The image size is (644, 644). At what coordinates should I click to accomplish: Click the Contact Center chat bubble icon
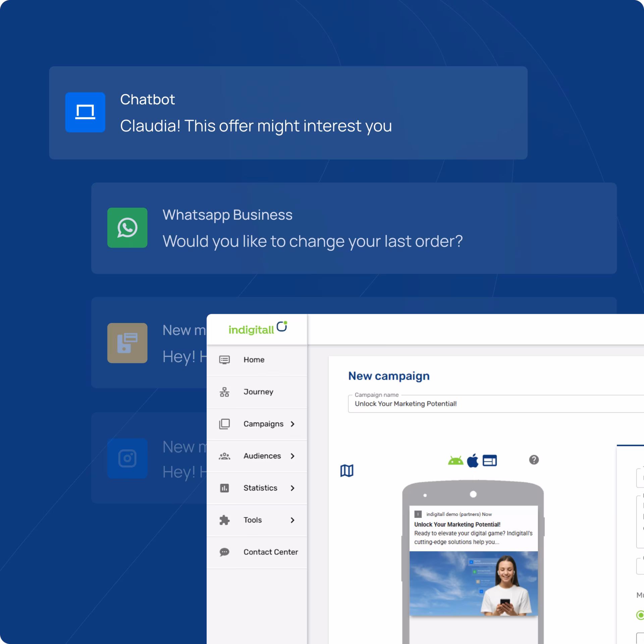coord(224,552)
